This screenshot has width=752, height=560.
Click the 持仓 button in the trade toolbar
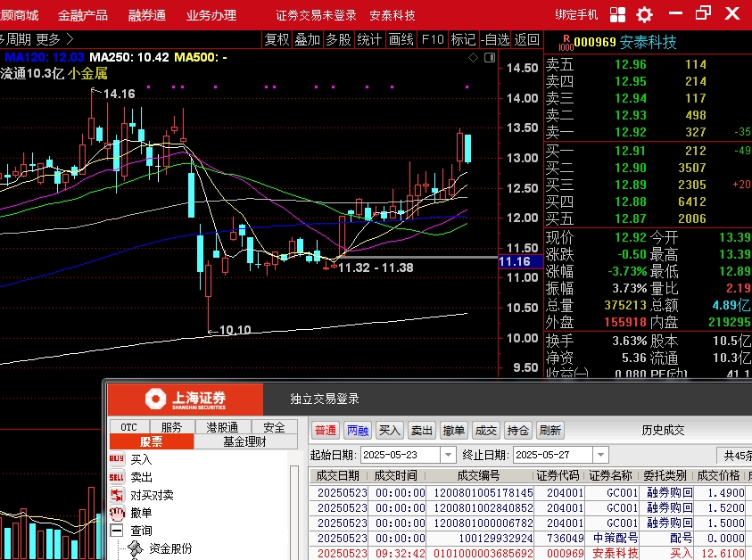(x=518, y=430)
